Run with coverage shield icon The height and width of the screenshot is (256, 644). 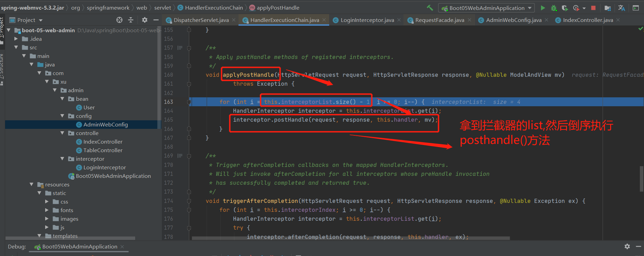point(565,8)
